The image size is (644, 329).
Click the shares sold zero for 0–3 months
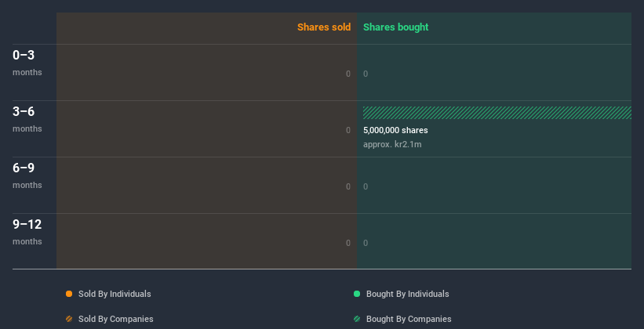348,74
